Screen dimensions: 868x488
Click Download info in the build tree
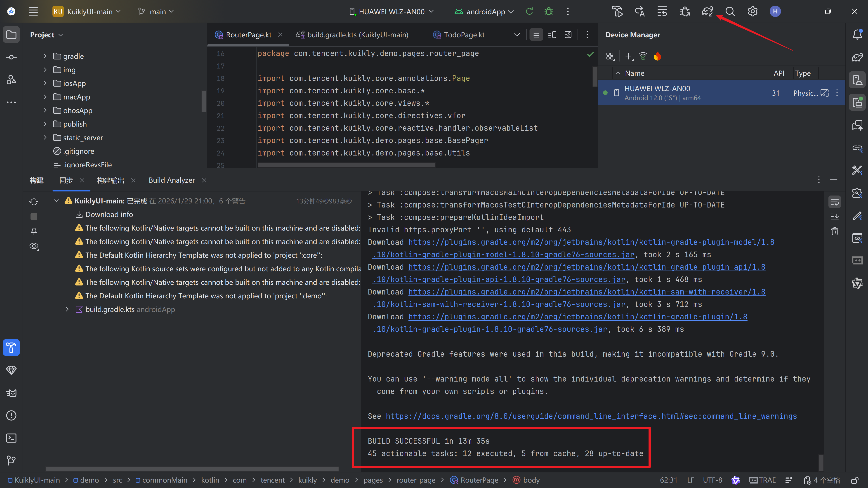[109, 215]
